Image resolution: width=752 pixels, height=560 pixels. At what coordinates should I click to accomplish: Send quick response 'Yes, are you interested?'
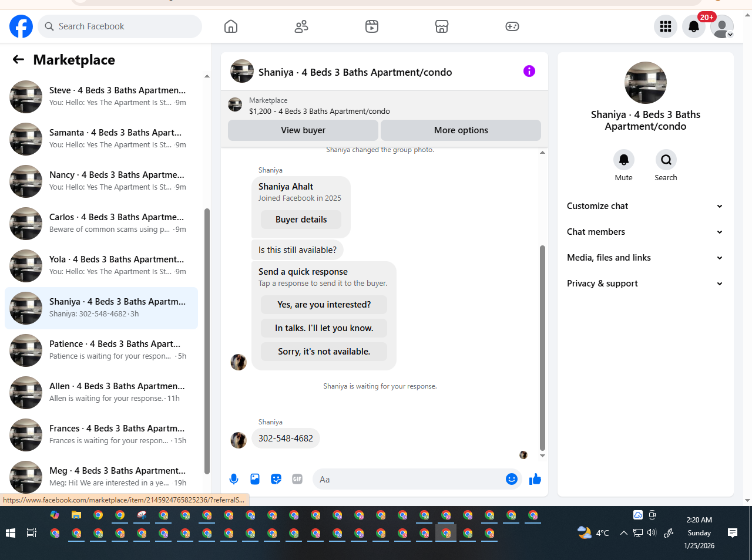coord(324,305)
